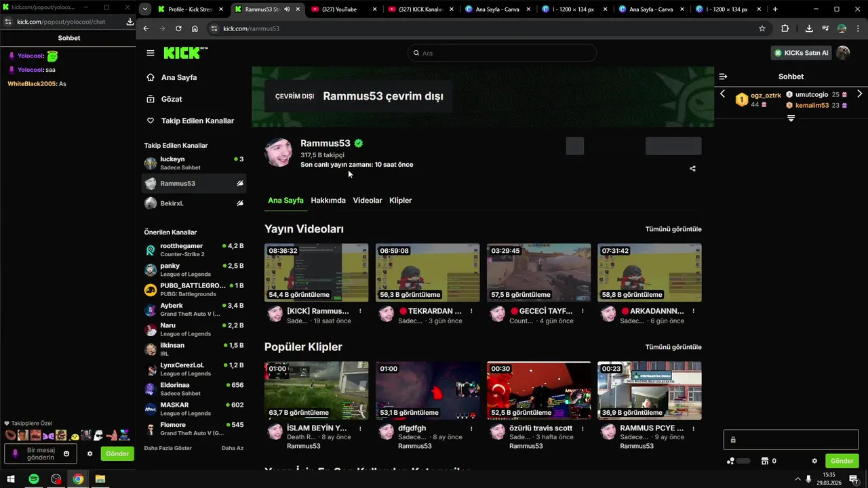The height and width of the screenshot is (488, 868).
Task: Share Rammus53 channel via share icon
Action: tap(692, 169)
